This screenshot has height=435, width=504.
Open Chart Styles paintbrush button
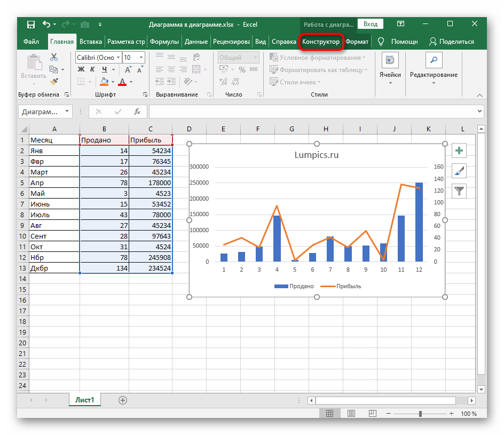tap(459, 170)
